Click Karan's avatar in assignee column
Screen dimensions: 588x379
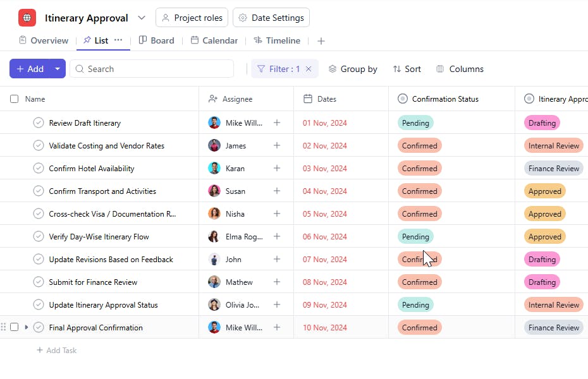tap(214, 169)
